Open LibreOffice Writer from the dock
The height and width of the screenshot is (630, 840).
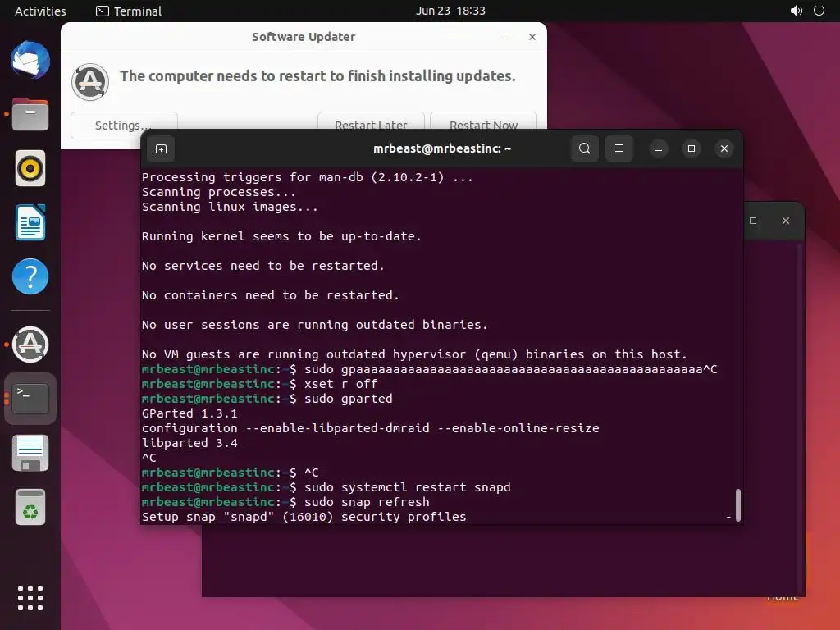coord(30,222)
